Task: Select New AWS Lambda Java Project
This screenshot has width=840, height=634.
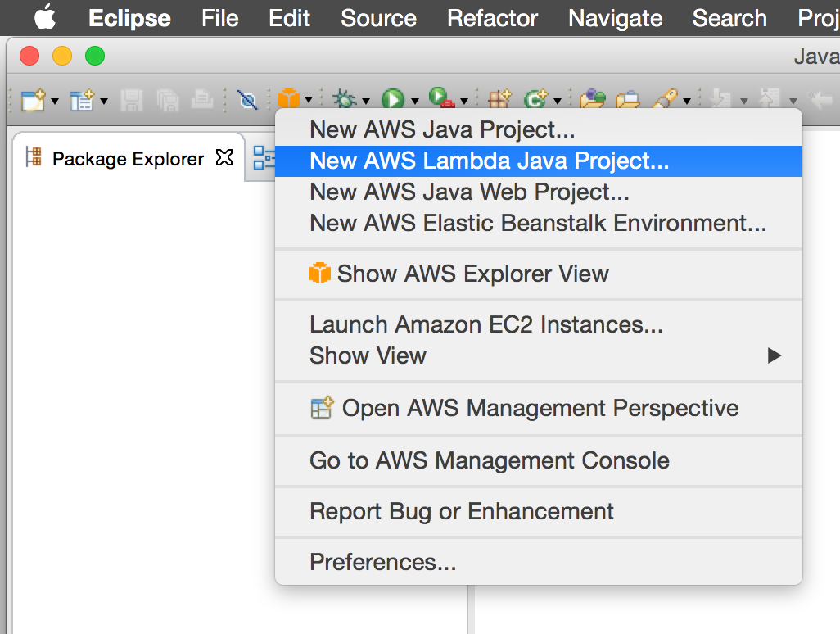Action: [489, 161]
